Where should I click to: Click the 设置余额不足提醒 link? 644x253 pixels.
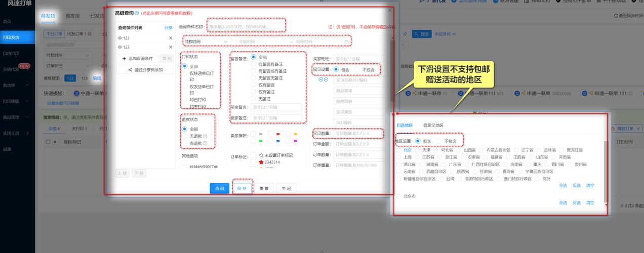[x=63, y=103]
